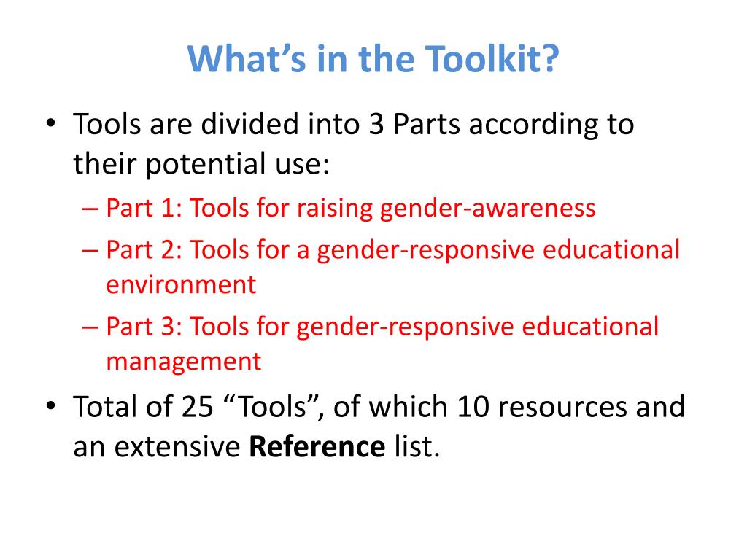The width and height of the screenshot is (747, 560).
Task: Select the line "Tools are divided into 3 Parts according to"
Action: [354, 125]
